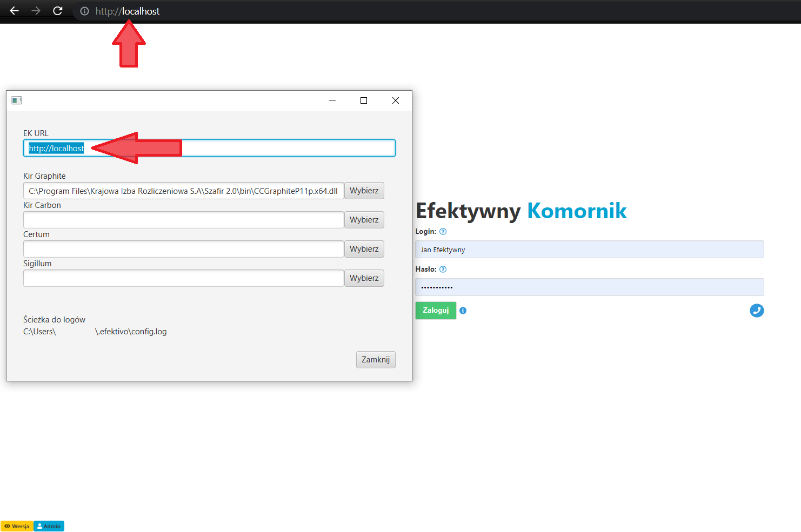Reload the page with the refresh icon

(x=57, y=11)
